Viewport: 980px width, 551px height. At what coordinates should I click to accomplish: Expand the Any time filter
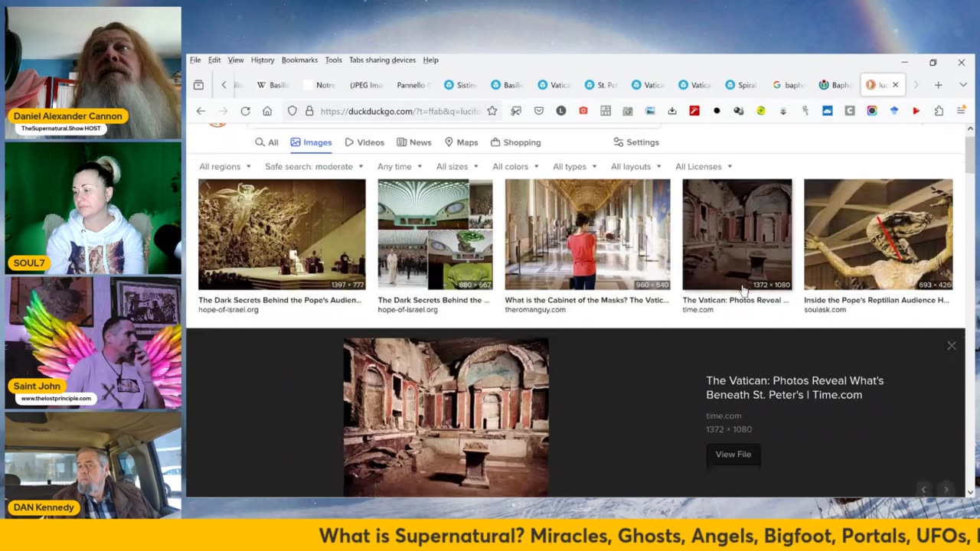tap(400, 166)
